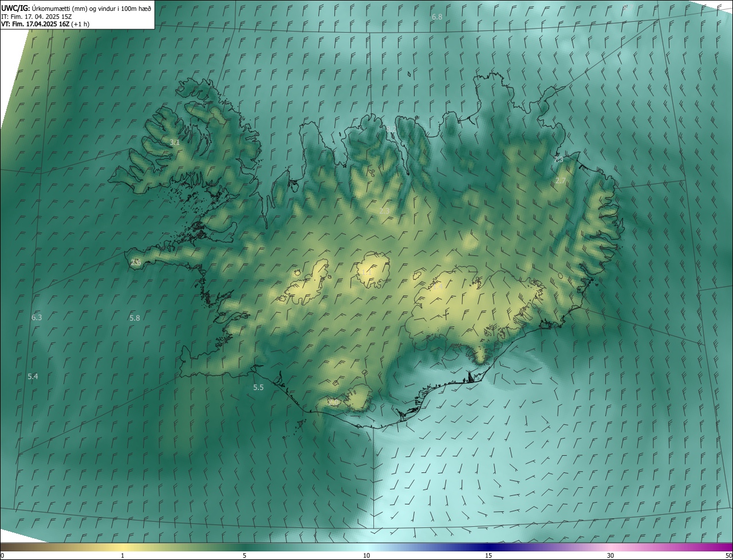Select the valid time line "VT: Fim. 17.04.2025 16Z"
The image size is (733, 560).
[x=35, y=24]
